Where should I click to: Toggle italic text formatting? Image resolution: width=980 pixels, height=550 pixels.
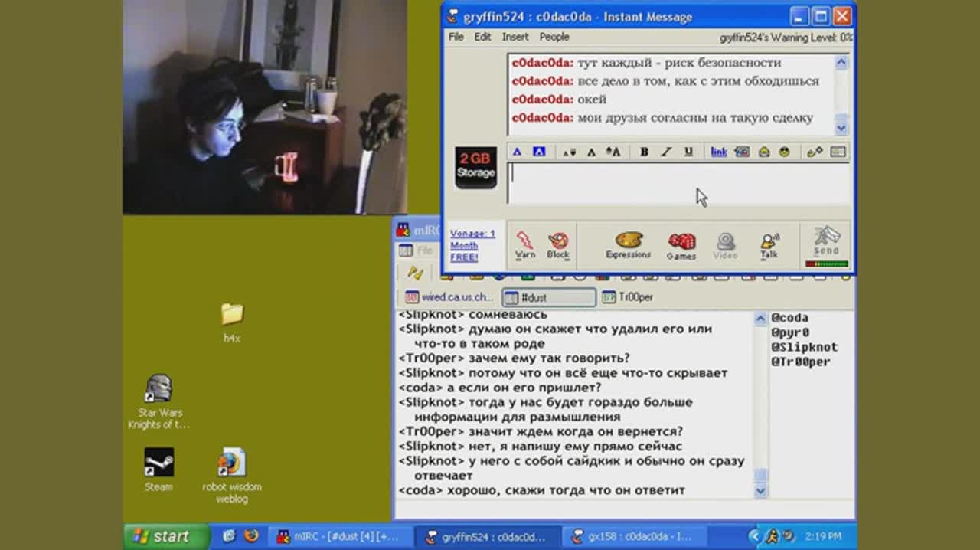point(666,152)
